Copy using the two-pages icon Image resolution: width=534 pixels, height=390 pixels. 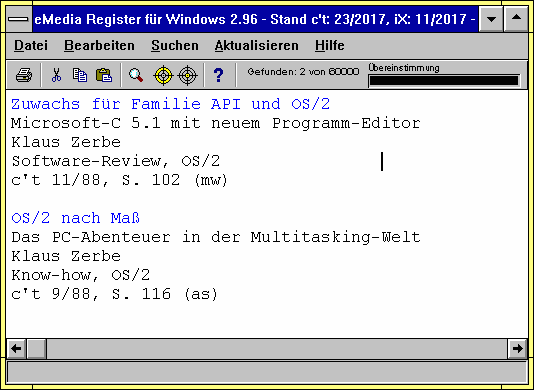tap(80, 75)
